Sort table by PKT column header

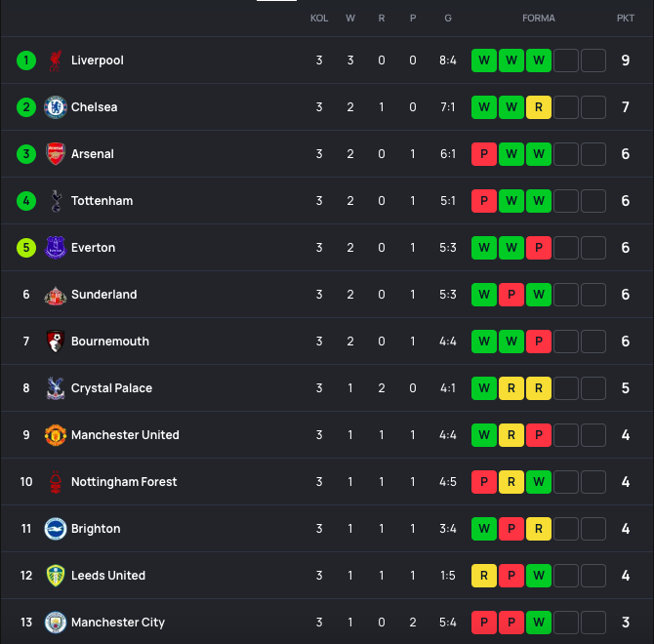point(626,19)
